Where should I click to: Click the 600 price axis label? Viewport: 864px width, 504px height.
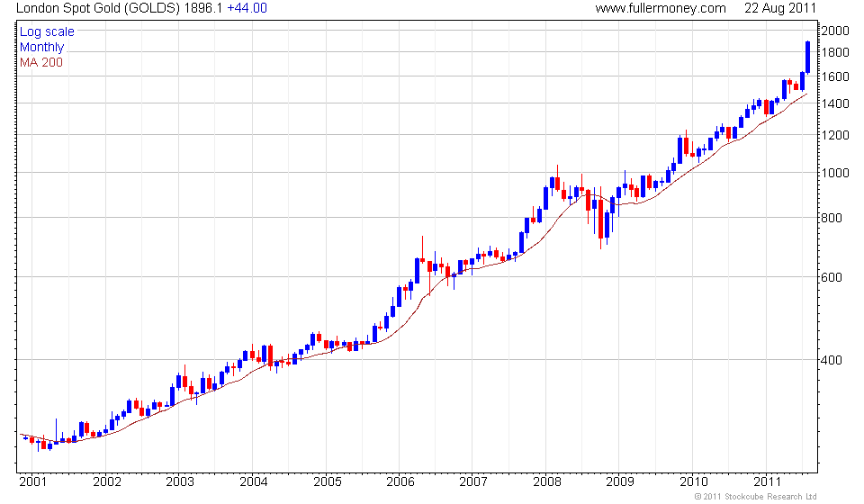point(832,277)
